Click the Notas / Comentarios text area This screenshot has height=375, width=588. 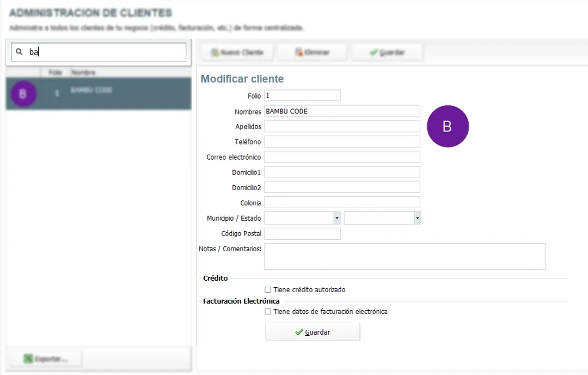click(405, 256)
